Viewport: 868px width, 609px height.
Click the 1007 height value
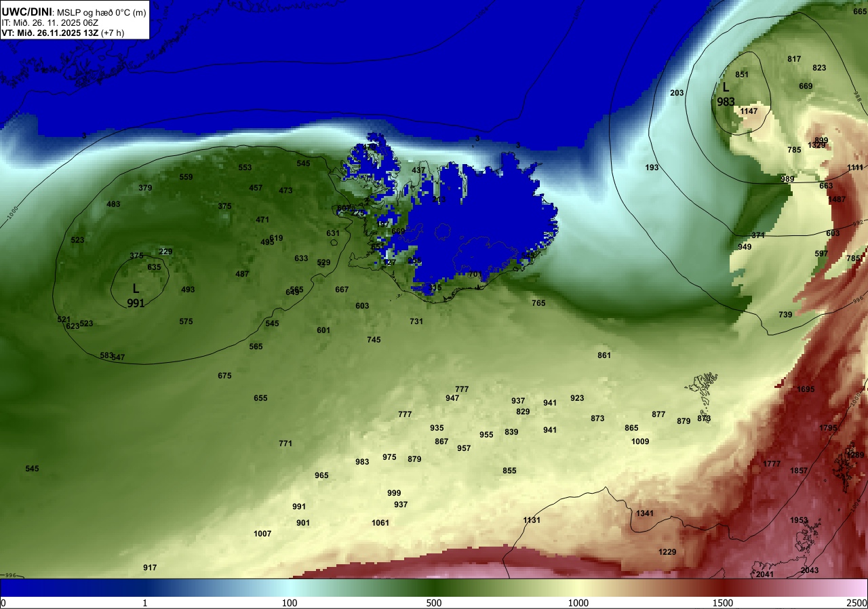[262, 534]
